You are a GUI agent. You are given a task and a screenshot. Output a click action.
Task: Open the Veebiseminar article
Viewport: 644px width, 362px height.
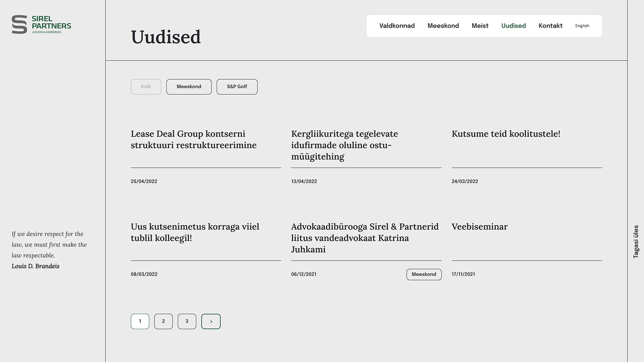(480, 227)
